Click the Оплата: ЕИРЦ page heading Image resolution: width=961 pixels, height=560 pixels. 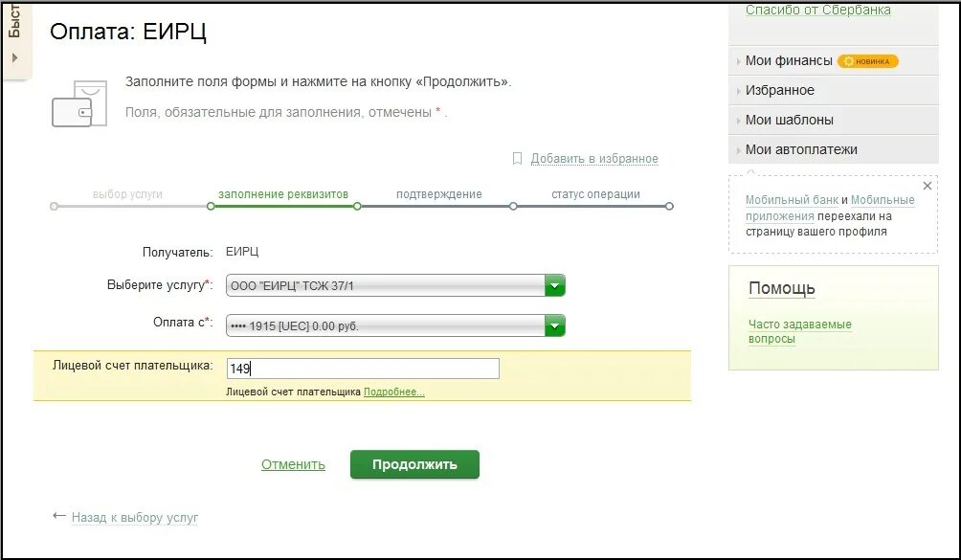[128, 32]
